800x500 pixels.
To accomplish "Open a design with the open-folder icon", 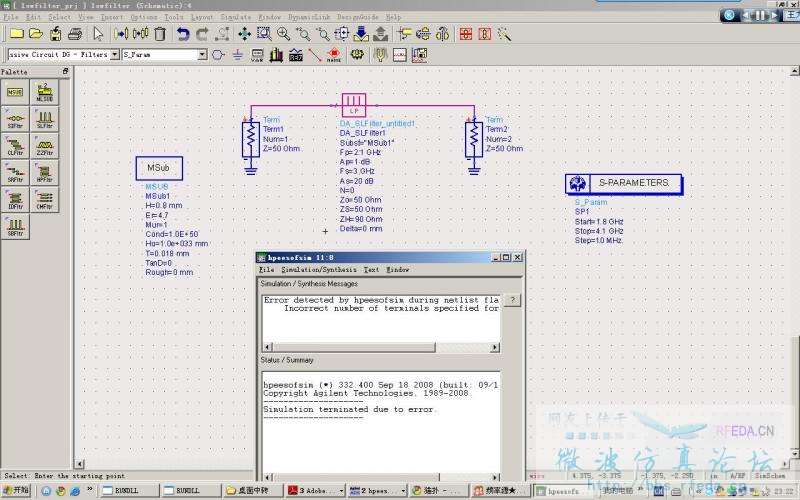I will [x=36, y=34].
